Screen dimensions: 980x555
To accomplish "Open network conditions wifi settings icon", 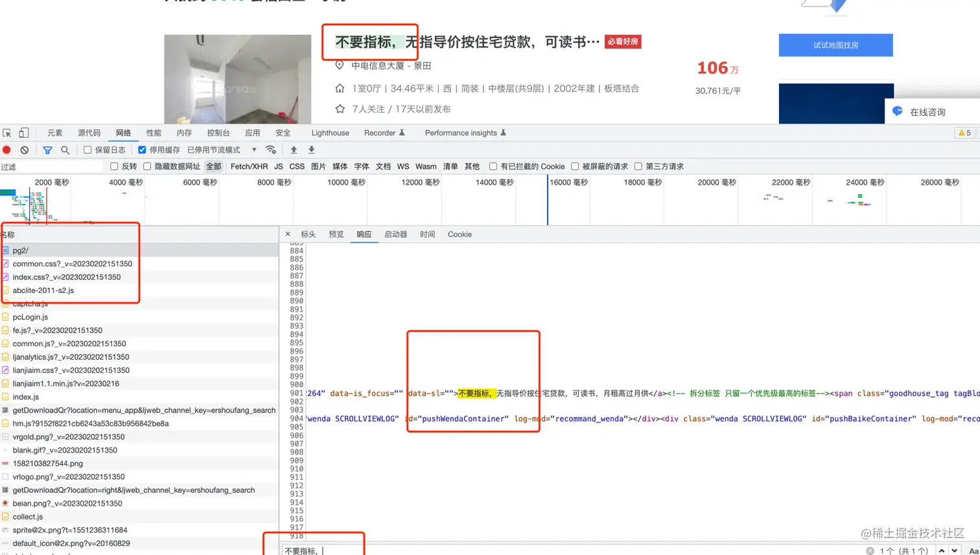I will [271, 150].
